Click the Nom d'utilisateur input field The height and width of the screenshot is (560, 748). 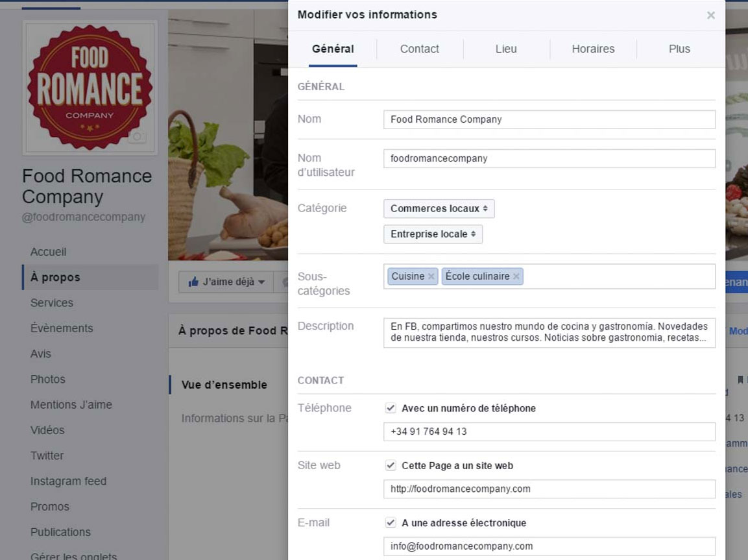(x=549, y=158)
